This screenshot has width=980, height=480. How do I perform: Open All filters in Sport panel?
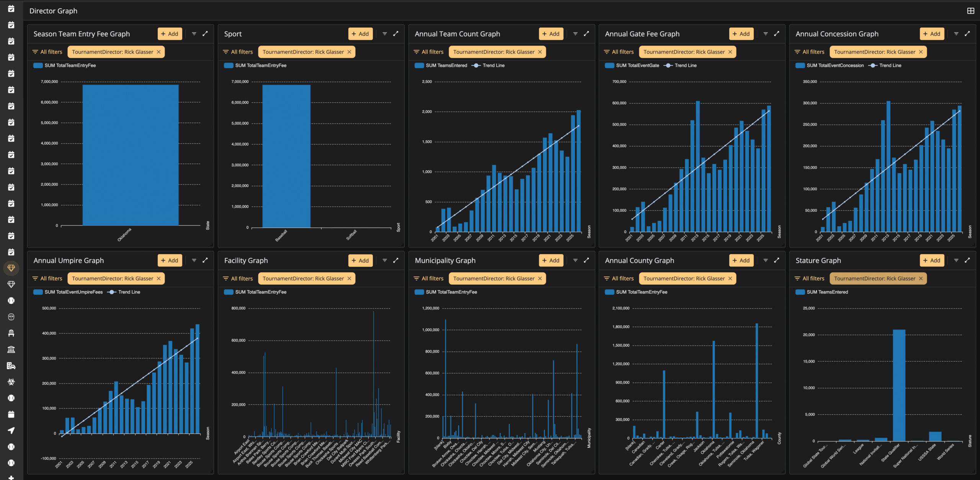[238, 52]
